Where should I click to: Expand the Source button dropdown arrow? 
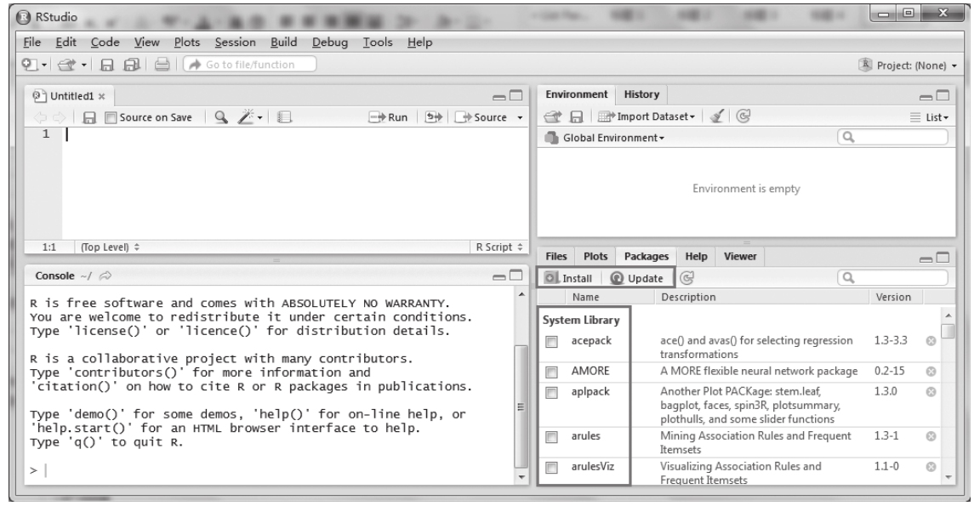pos(520,117)
